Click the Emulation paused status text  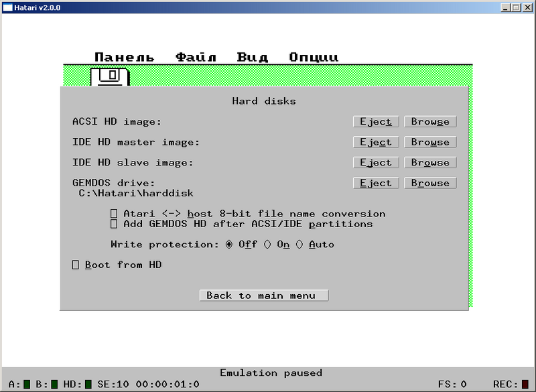pos(271,373)
